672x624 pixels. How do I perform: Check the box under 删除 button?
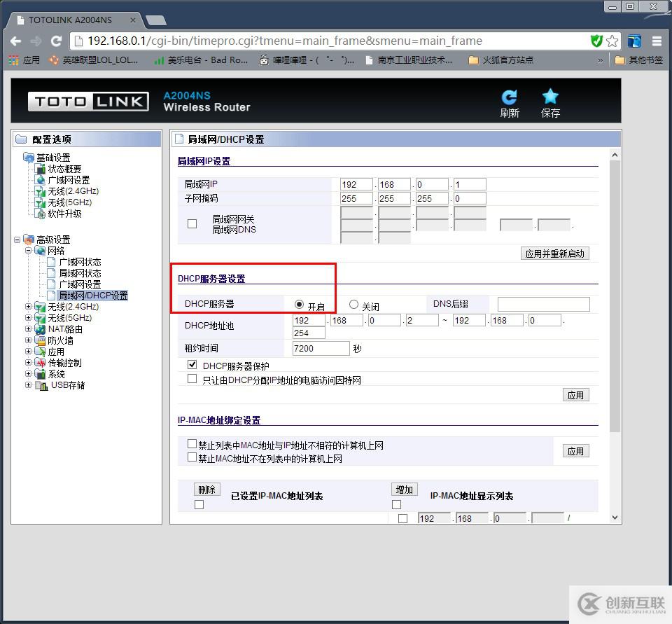click(x=199, y=505)
